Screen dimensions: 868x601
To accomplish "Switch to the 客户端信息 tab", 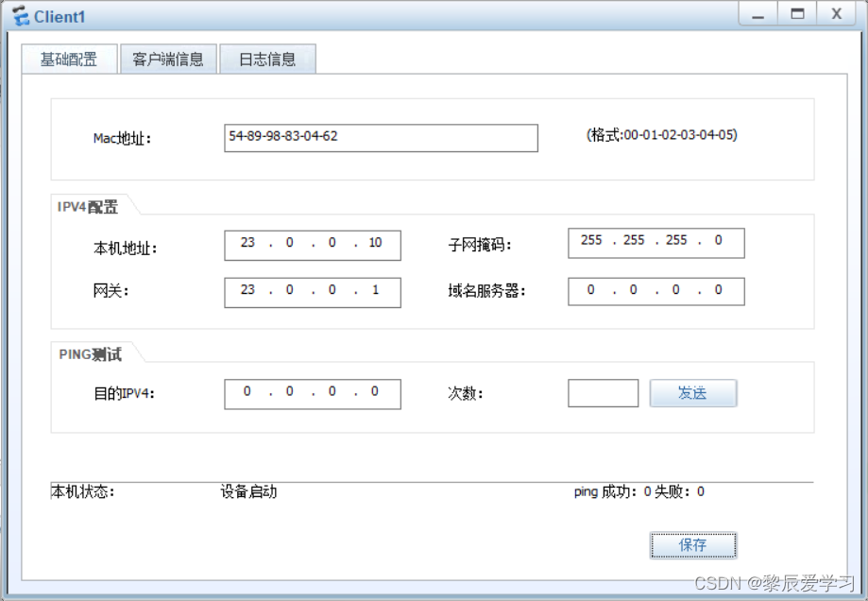I will click(x=168, y=60).
